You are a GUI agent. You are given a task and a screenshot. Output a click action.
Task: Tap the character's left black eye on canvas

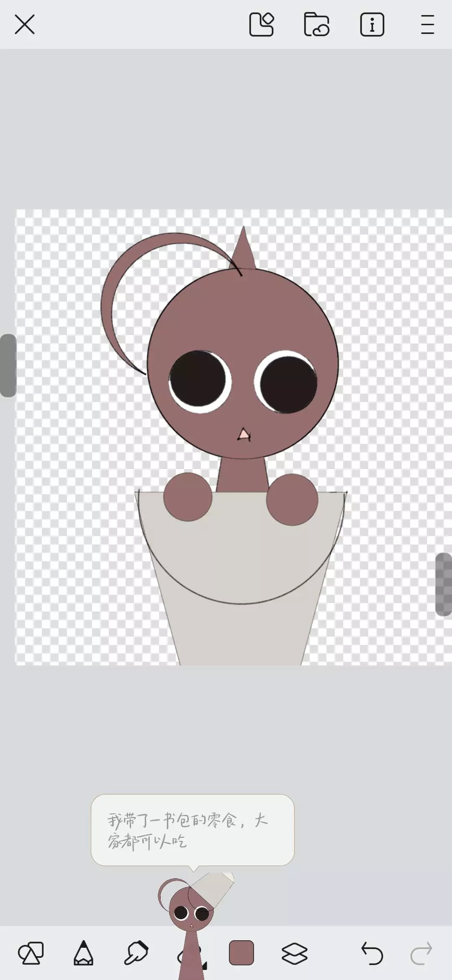(x=199, y=381)
